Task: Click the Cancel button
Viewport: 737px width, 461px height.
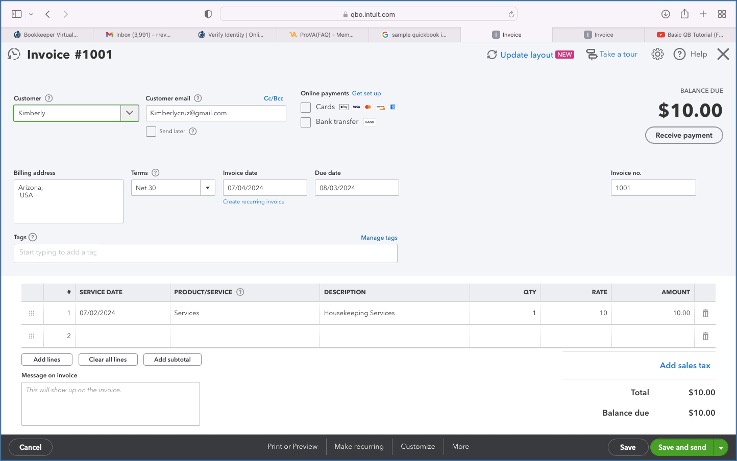Action: coord(31,447)
